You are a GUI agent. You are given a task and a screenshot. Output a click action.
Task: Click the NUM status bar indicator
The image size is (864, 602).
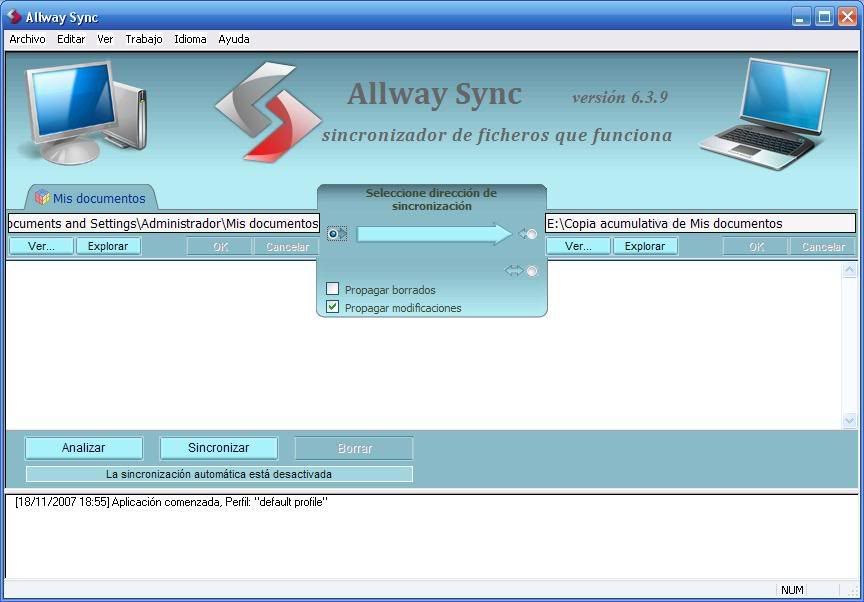792,590
